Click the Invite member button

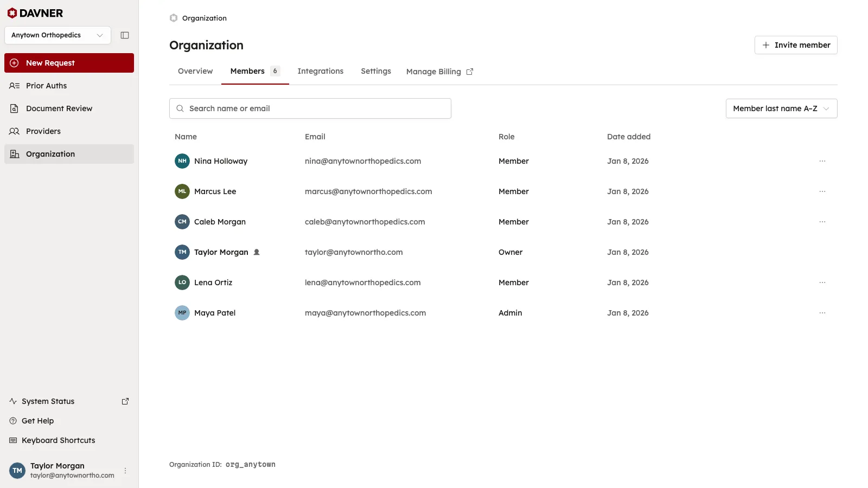(x=796, y=45)
